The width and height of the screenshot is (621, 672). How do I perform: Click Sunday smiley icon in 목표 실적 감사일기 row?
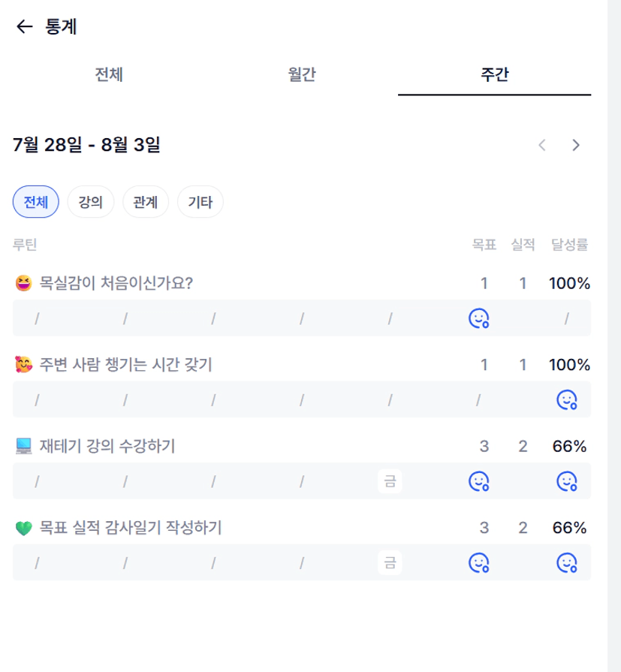coord(567,562)
